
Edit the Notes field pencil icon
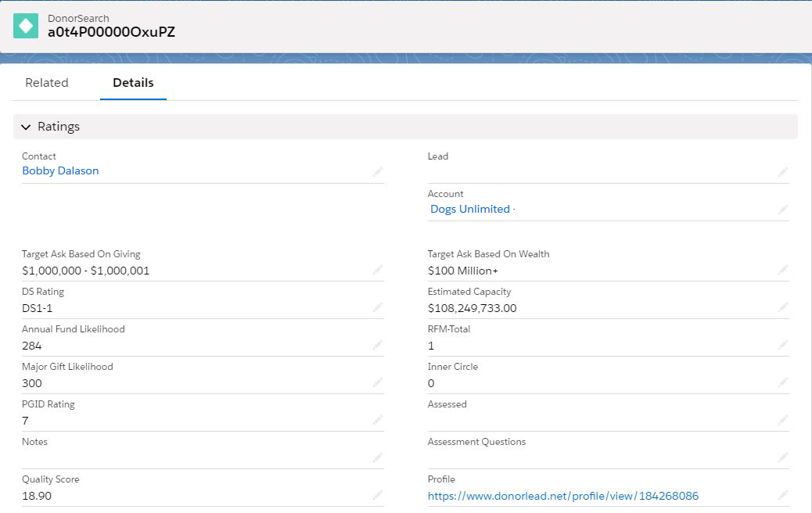[378, 457]
